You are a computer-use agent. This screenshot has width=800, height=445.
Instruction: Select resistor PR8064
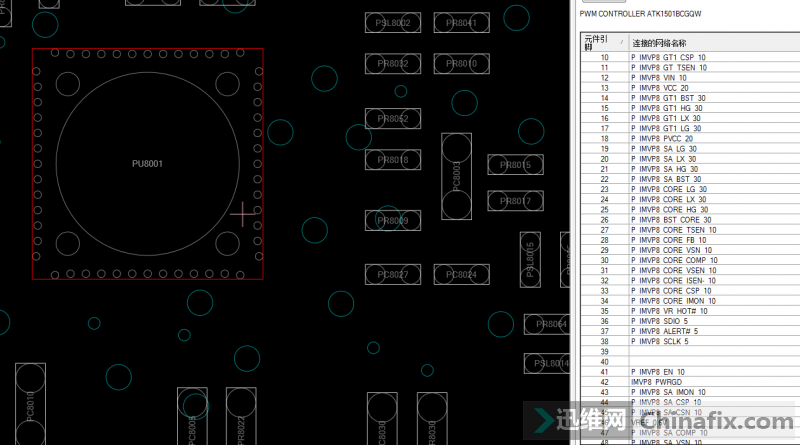(551, 324)
